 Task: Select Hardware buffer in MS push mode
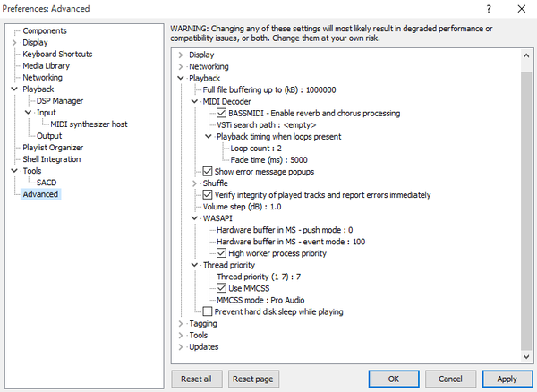(x=285, y=230)
